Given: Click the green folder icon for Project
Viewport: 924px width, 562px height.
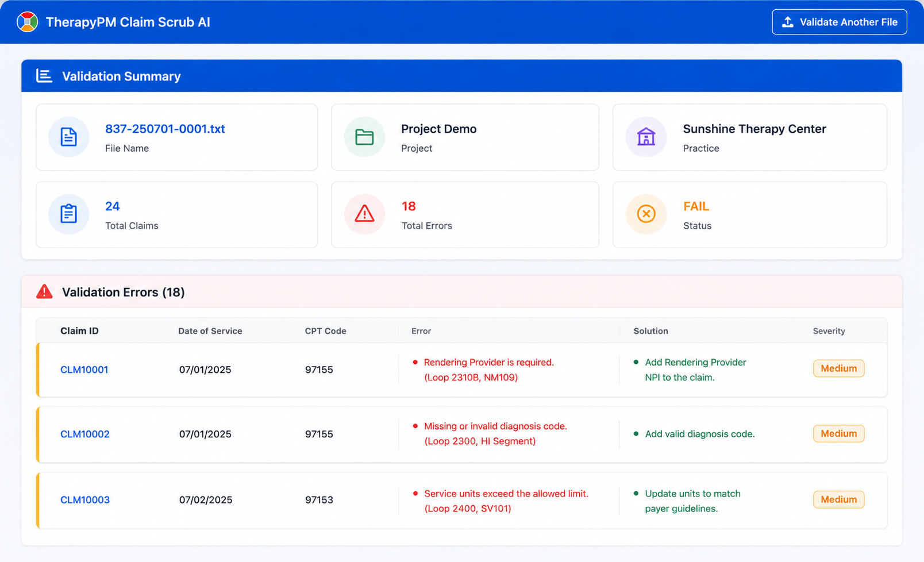Looking at the screenshot, I should tap(364, 137).
